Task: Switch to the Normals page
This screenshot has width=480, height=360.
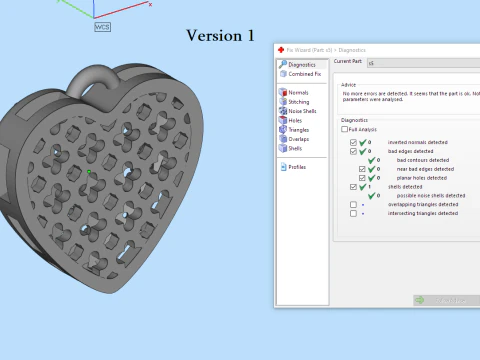Action: coord(298,93)
